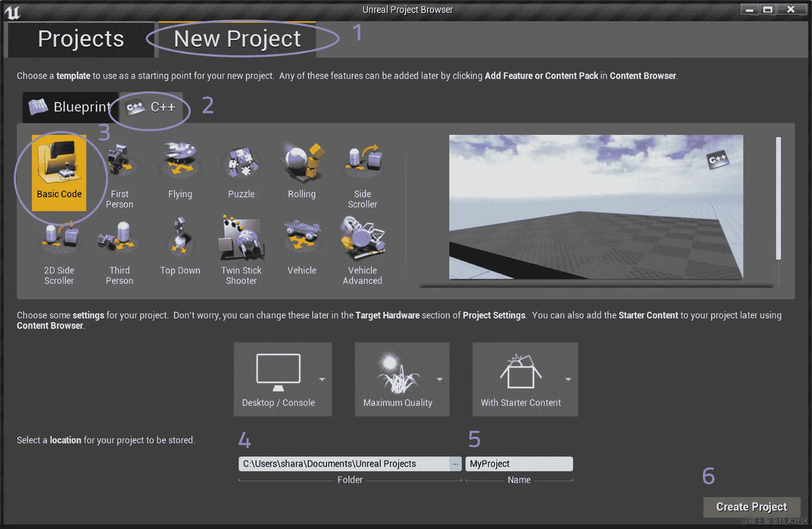Pick the Puzzle template icon
This screenshot has height=529, width=812.
click(x=241, y=163)
